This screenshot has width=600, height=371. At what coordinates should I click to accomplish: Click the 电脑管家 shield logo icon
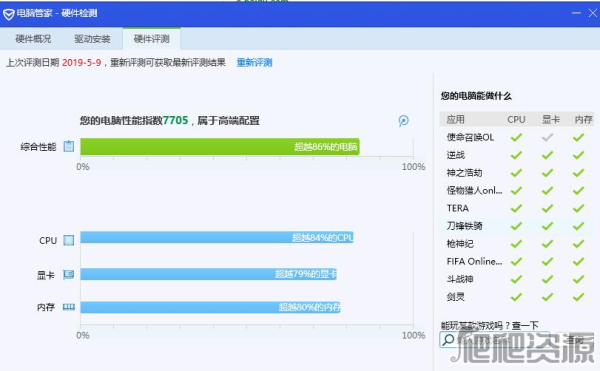[8, 14]
